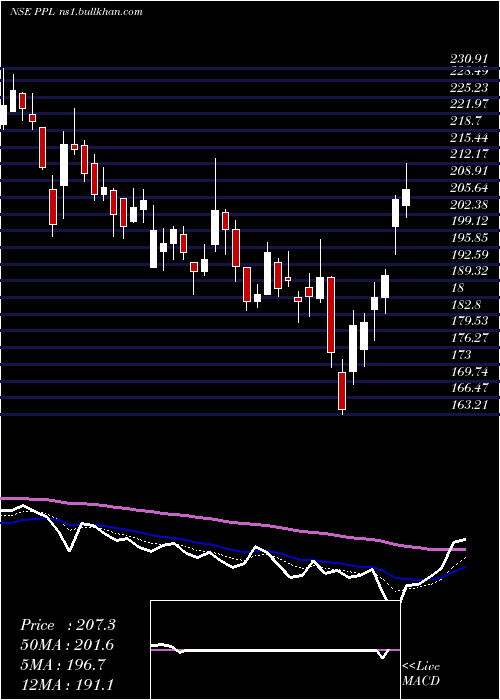Click the 189.32 price level label

(469, 271)
